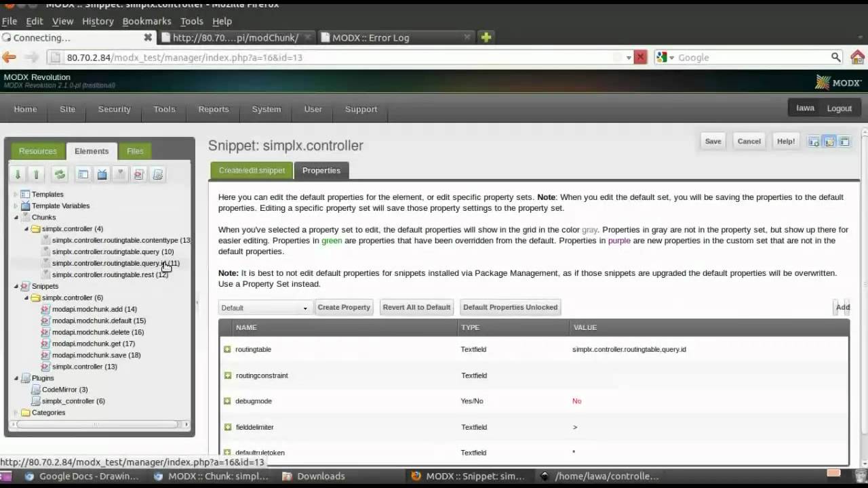Click Create Property button

[344, 307]
